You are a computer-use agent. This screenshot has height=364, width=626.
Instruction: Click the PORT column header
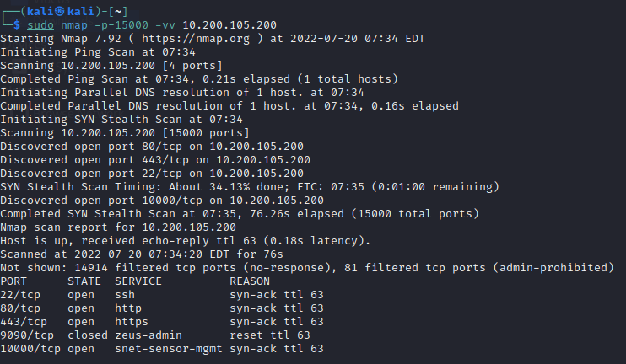(x=13, y=281)
